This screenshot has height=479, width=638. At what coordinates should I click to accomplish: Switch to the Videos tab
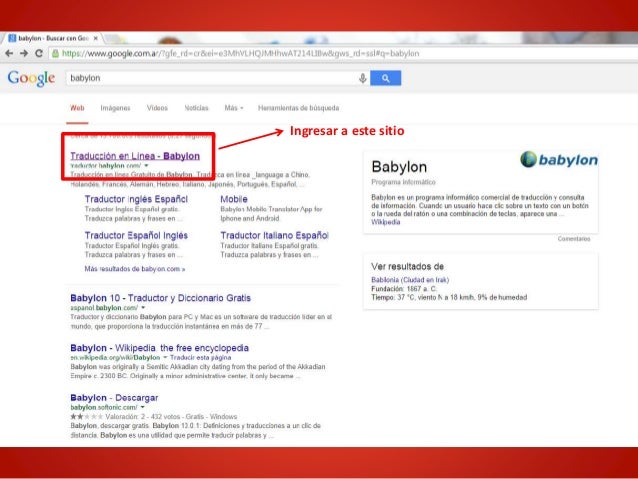click(157, 108)
